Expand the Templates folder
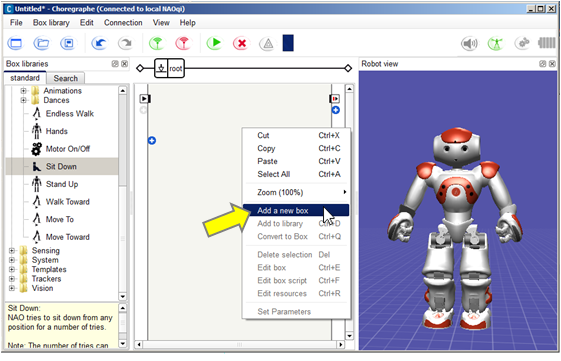 (11, 269)
